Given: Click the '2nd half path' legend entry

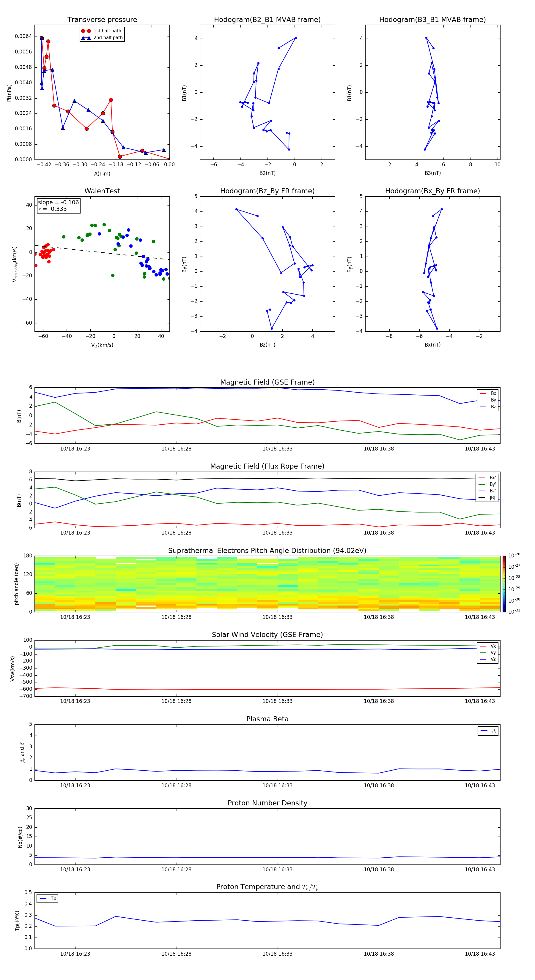Looking at the screenshot, I should (x=102, y=38).
